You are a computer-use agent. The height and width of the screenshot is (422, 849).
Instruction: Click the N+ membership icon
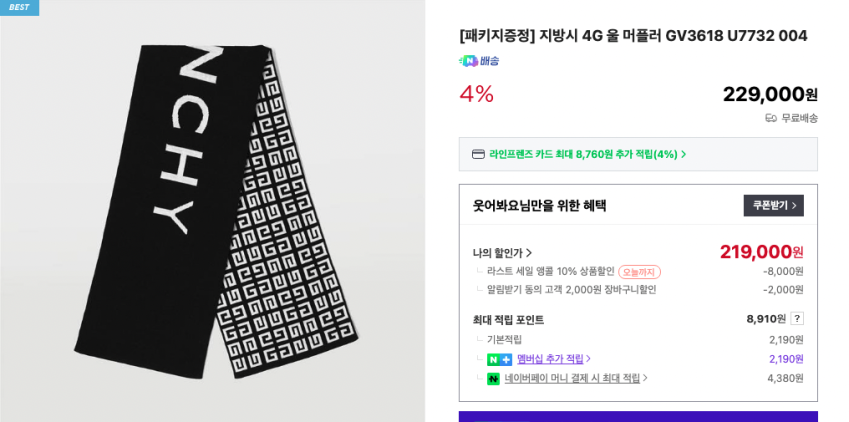[499, 359]
